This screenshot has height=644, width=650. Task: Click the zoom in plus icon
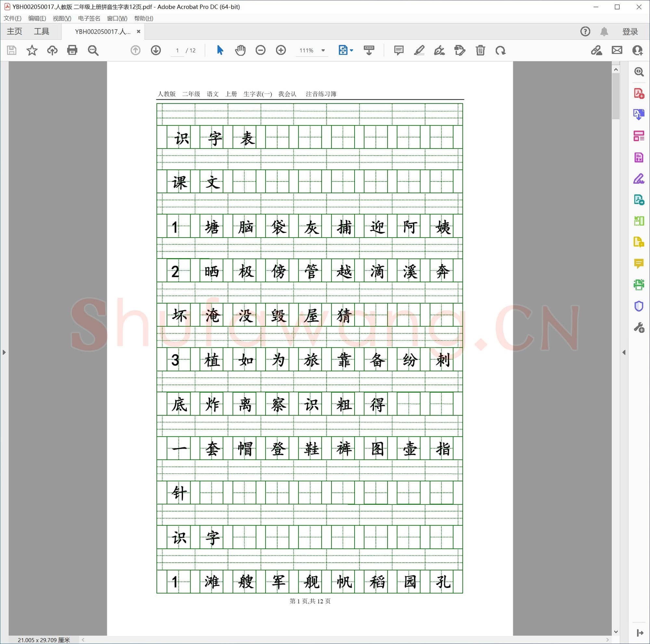280,50
